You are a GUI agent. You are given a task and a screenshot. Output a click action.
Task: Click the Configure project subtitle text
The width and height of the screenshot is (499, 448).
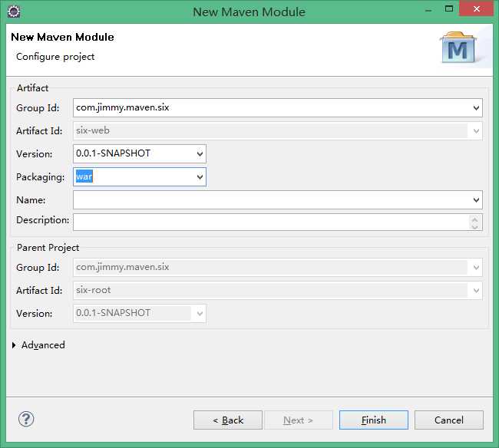(55, 57)
